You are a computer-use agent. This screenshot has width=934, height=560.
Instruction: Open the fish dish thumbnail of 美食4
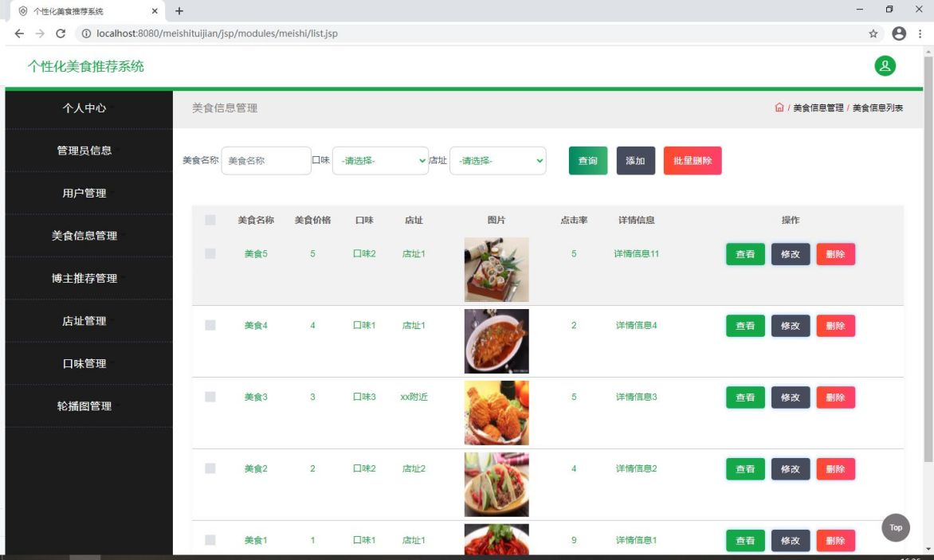[x=496, y=341]
